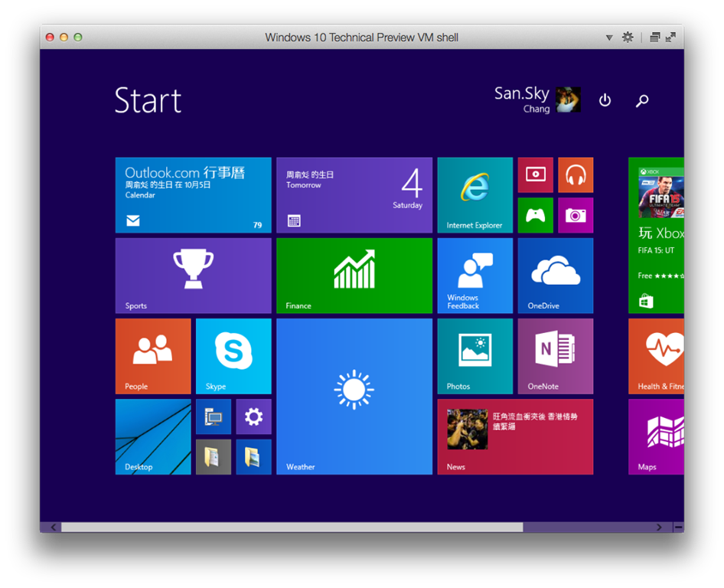The image size is (724, 588).
Task: Open the People tile
Action: tap(153, 356)
